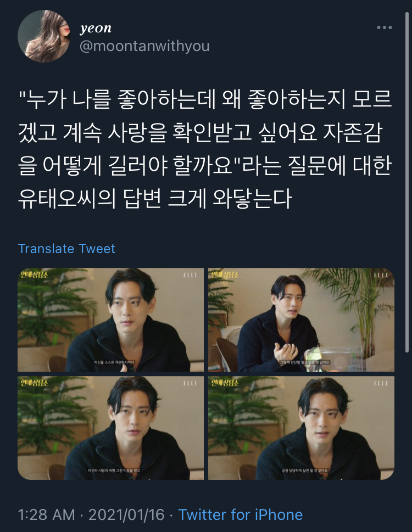Viewport: 412px width, 532px height.
Task: Click the ELLE watermark on top-left photo
Action: [191, 275]
